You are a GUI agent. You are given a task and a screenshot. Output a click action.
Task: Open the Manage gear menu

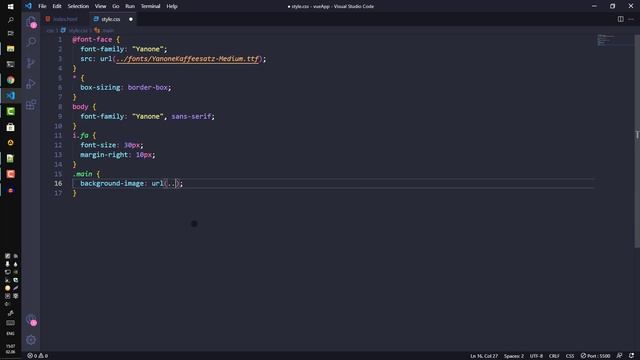click(x=31, y=340)
